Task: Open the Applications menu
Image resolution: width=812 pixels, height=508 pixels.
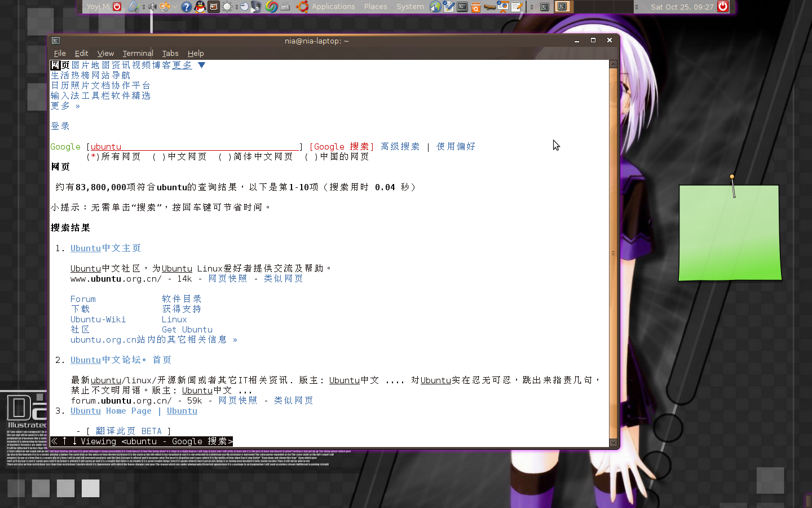Action: [x=333, y=7]
